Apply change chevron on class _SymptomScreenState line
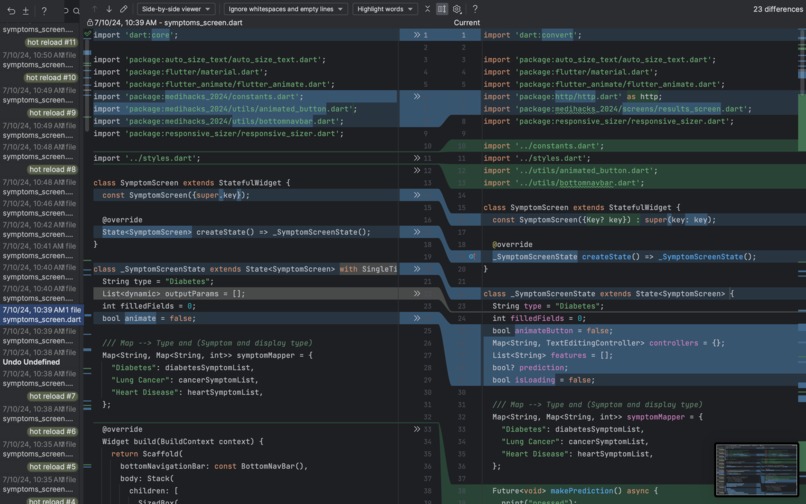This screenshot has height=504, width=806. coord(417,269)
